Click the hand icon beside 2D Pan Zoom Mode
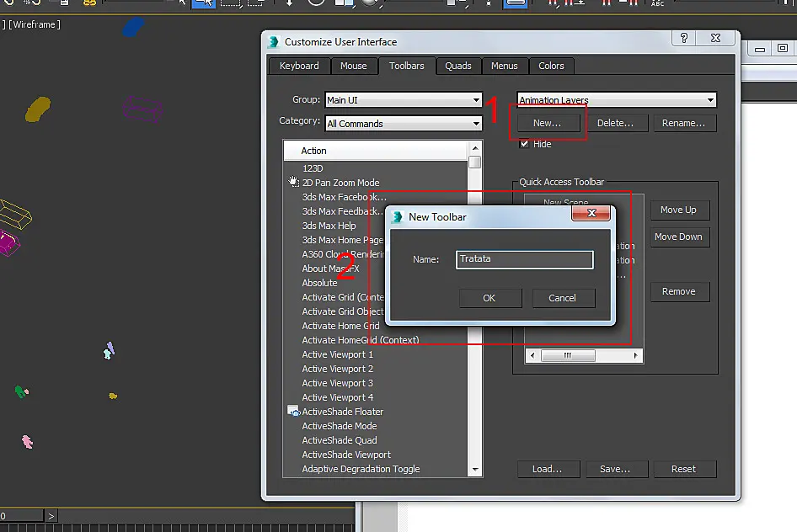Image resolution: width=797 pixels, height=532 pixels. (x=293, y=181)
